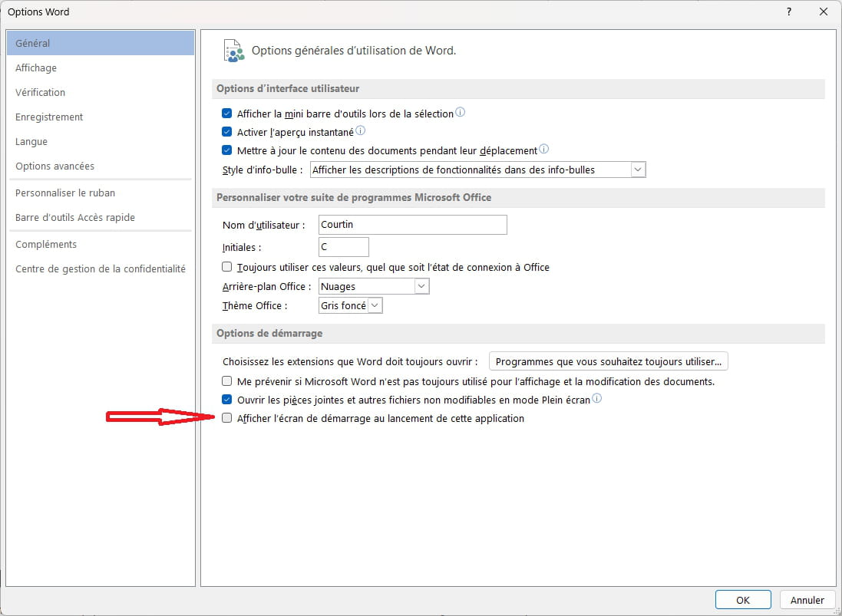
Task: Click the Choisissez les extensions label text
Action: 350,361
